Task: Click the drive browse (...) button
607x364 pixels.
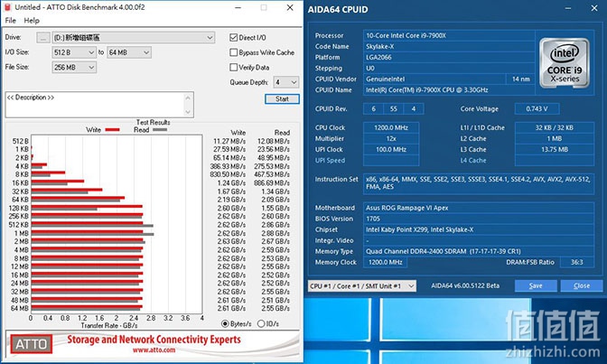Action: [43, 38]
